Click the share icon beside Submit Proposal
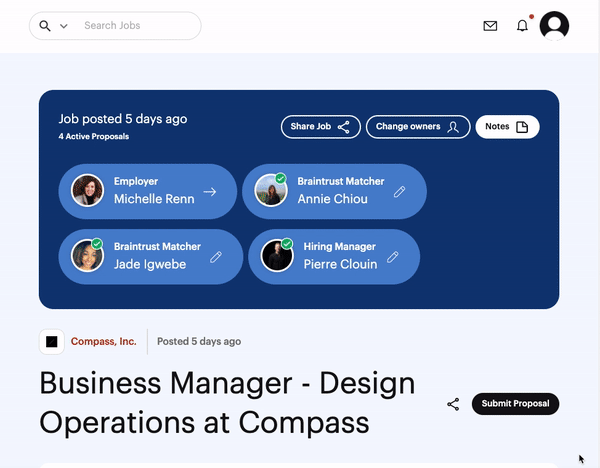 [453, 404]
